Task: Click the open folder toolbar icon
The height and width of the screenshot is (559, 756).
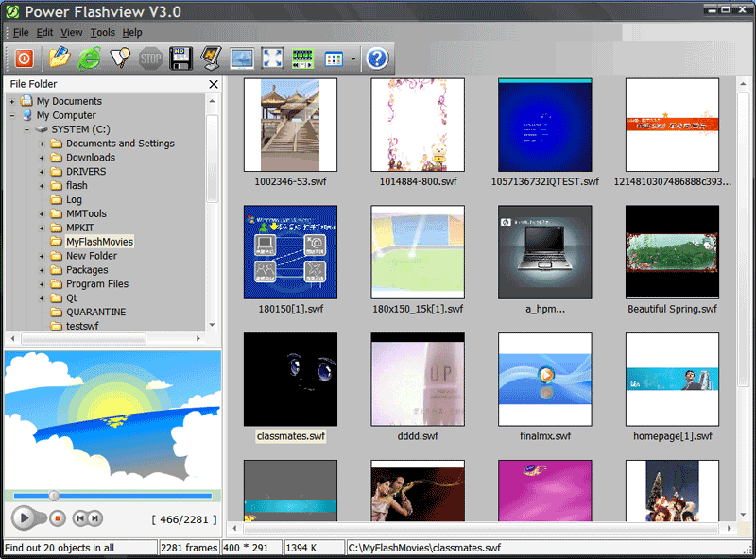Action: coord(60,59)
